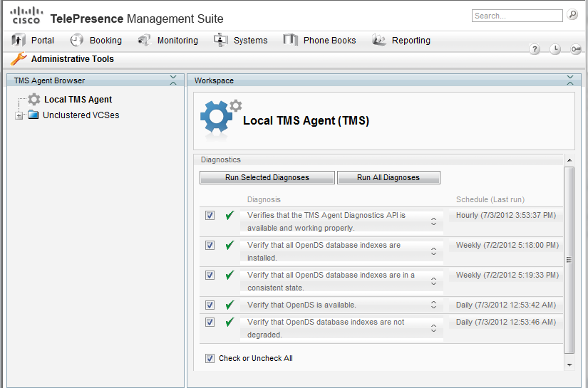Click the Hourly (7/3/2012 3:53:37 PM) schedule
This screenshot has width=588, height=388.
(x=506, y=215)
